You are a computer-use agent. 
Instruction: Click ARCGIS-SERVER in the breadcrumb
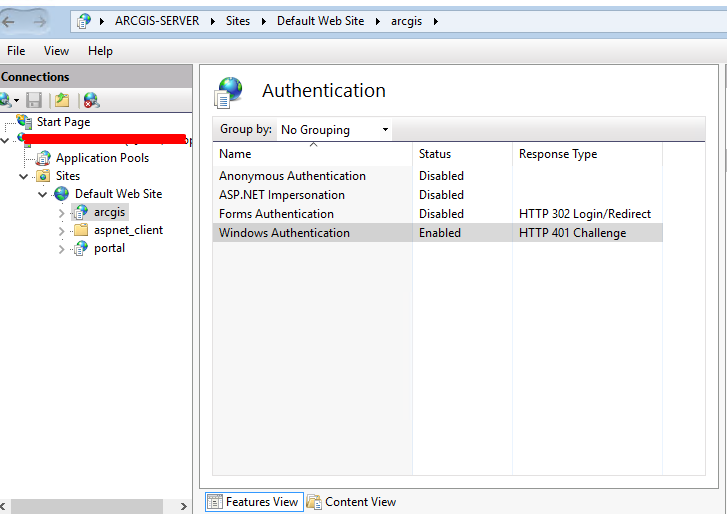point(157,21)
